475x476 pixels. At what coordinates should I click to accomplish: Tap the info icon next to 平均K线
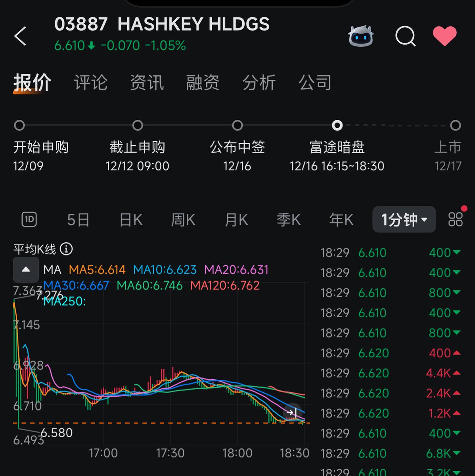(x=67, y=250)
